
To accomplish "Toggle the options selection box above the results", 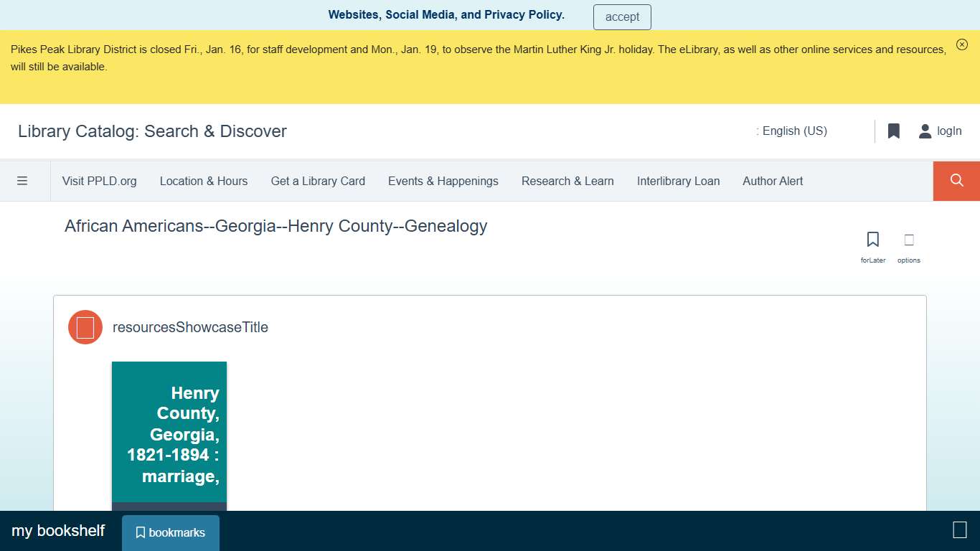I will (x=908, y=240).
